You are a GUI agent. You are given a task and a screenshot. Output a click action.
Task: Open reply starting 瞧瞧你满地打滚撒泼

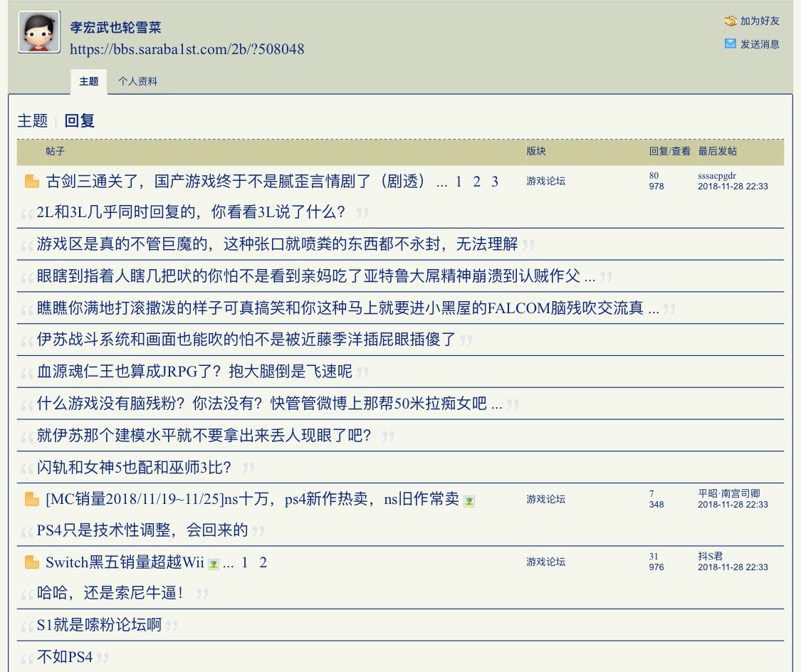click(348, 308)
